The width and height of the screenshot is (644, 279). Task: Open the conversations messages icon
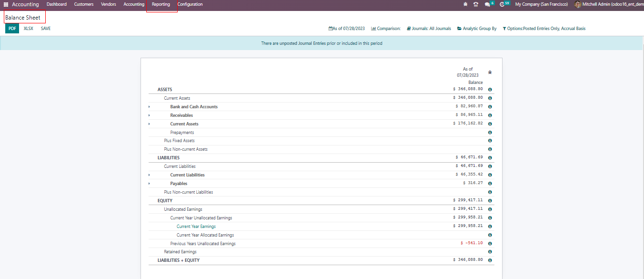pyautogui.click(x=487, y=4)
